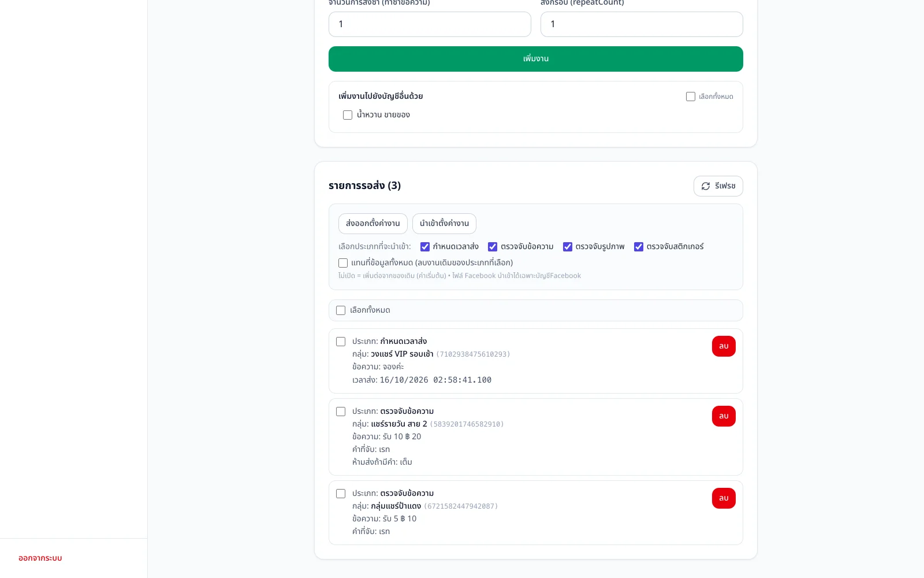This screenshot has width=924, height=578.
Task: Select the แชร์รายวัน สาย 2 item checkbox
Action: [341, 412]
